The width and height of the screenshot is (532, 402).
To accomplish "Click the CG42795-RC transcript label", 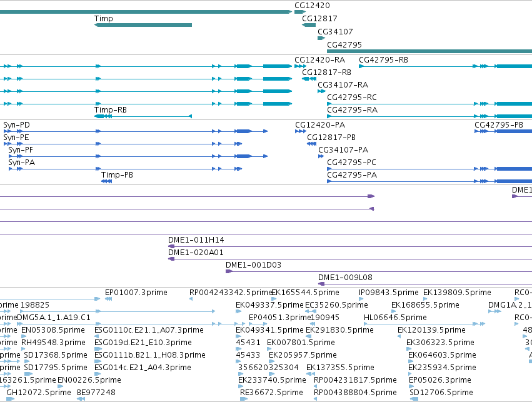I will 352,98.
